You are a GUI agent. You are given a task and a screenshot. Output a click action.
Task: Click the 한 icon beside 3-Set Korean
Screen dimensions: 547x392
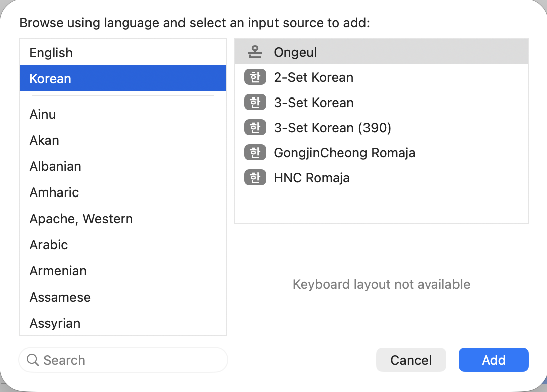click(255, 102)
